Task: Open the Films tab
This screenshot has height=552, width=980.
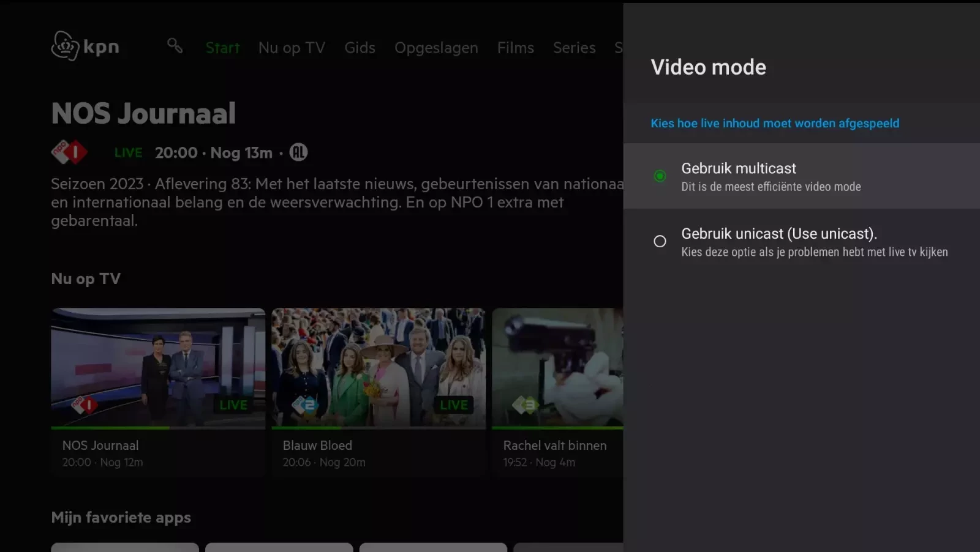Action: (516, 48)
